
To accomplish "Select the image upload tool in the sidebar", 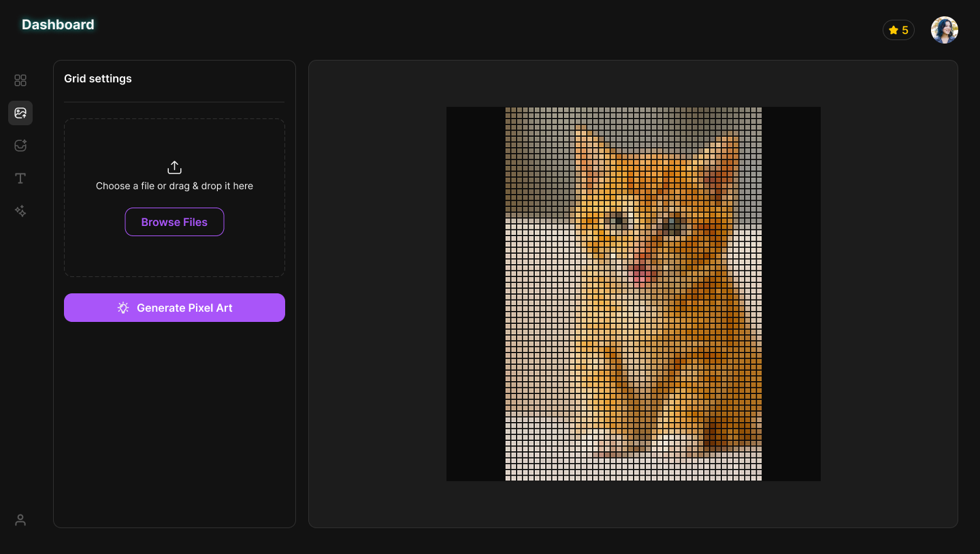I will point(20,113).
